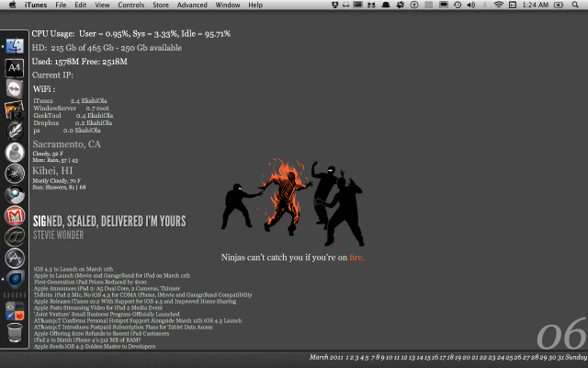Click the service bell menu bar icon

coord(345,5)
